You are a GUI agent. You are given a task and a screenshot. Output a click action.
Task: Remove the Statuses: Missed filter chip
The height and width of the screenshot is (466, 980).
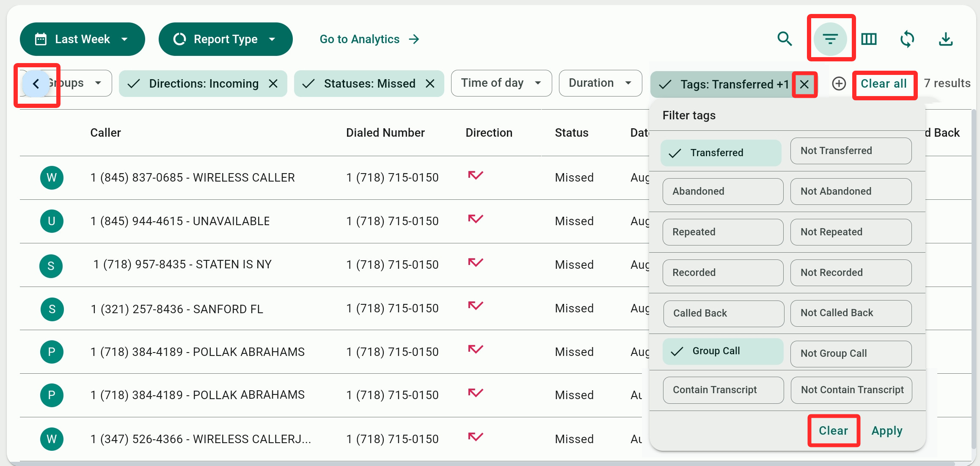[430, 83]
